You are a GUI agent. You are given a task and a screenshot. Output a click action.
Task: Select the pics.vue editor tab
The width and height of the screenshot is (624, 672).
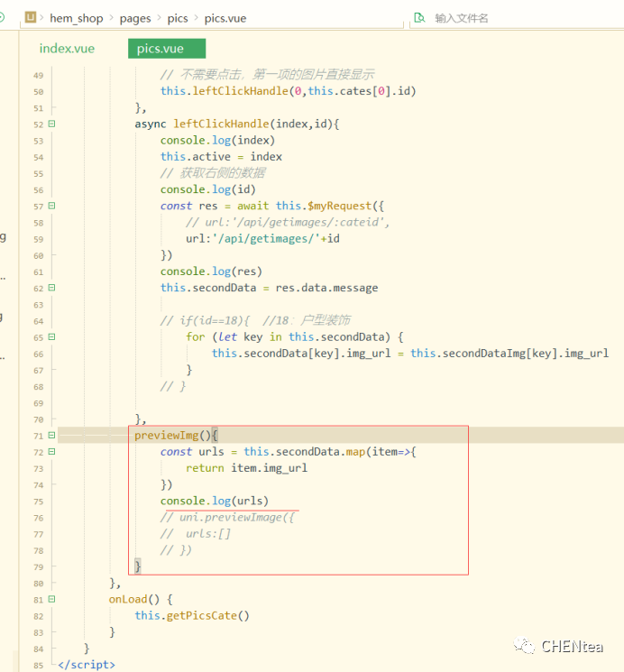point(161,49)
